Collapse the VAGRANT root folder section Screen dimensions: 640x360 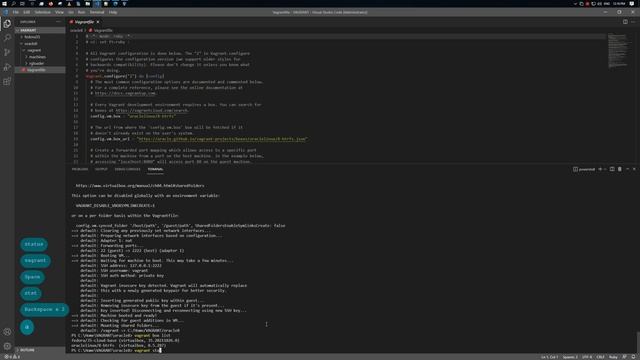coord(40,30)
